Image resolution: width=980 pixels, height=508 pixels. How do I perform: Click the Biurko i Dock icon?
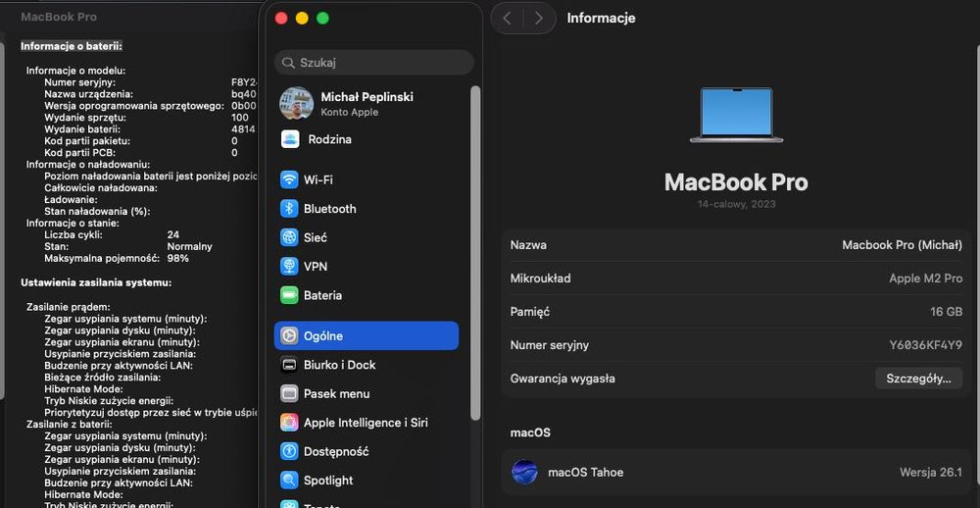point(289,365)
